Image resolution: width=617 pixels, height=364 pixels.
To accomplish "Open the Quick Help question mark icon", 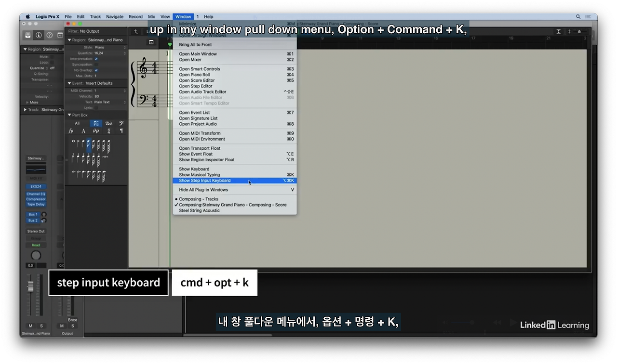I will (49, 35).
